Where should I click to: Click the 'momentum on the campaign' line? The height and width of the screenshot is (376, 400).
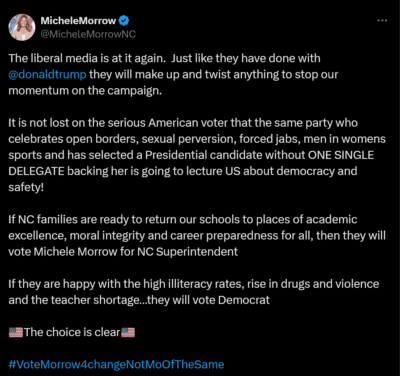[x=85, y=91]
